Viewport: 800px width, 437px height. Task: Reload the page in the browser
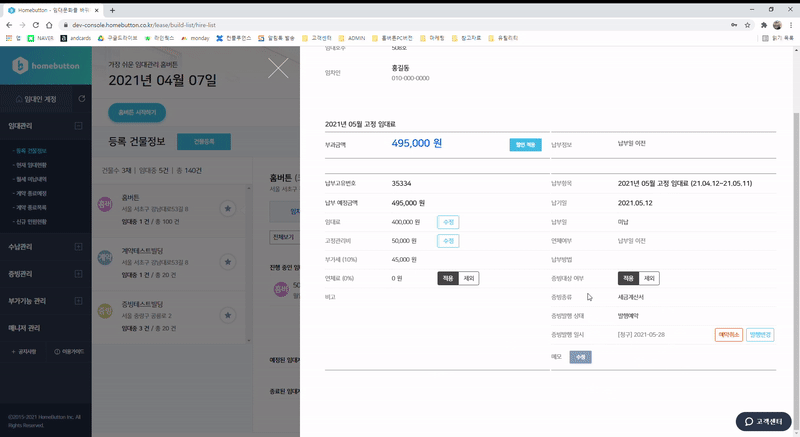pyautogui.click(x=36, y=25)
